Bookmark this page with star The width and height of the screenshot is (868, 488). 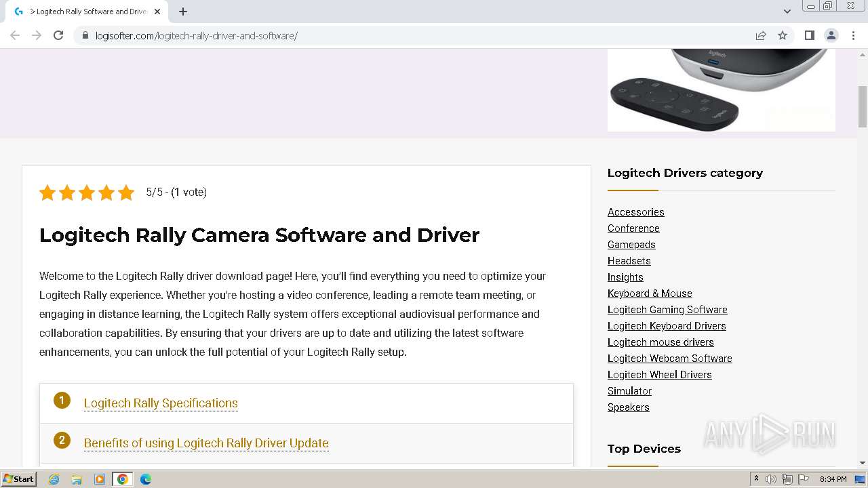(x=783, y=35)
